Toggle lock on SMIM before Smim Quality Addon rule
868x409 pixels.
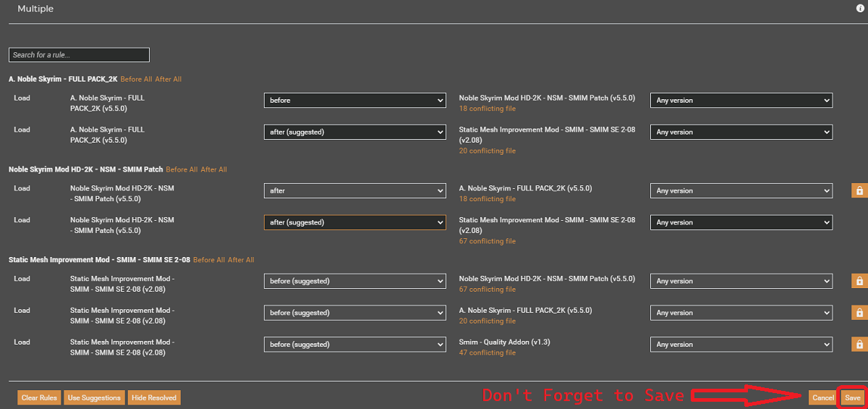click(859, 345)
